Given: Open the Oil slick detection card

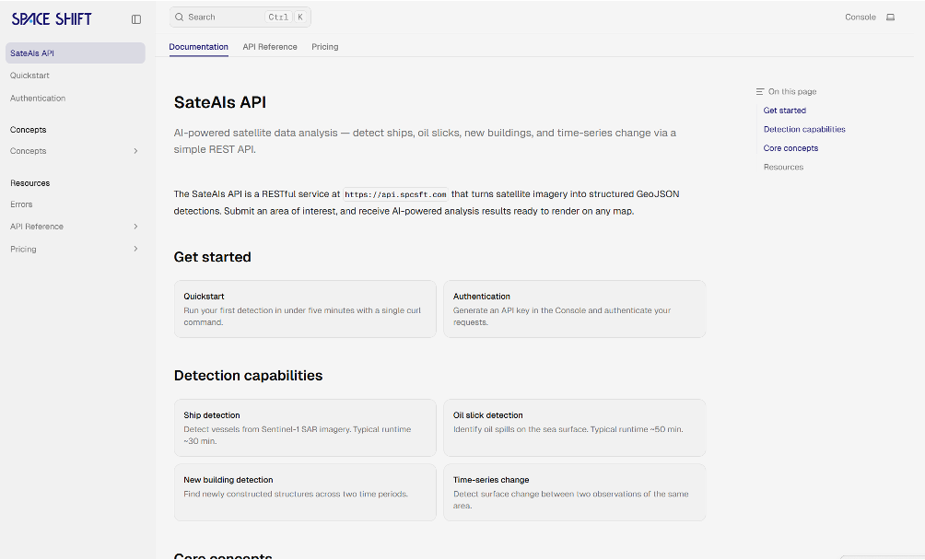Looking at the screenshot, I should [574, 427].
